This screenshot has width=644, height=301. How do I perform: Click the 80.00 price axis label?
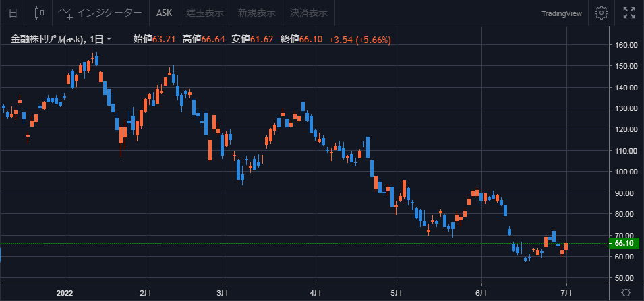(626, 214)
